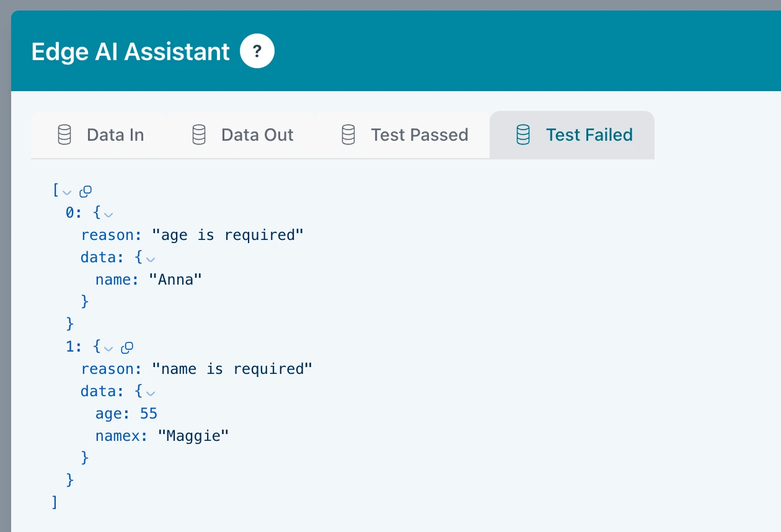Click the age value 55
781x532 pixels.
tap(149, 414)
